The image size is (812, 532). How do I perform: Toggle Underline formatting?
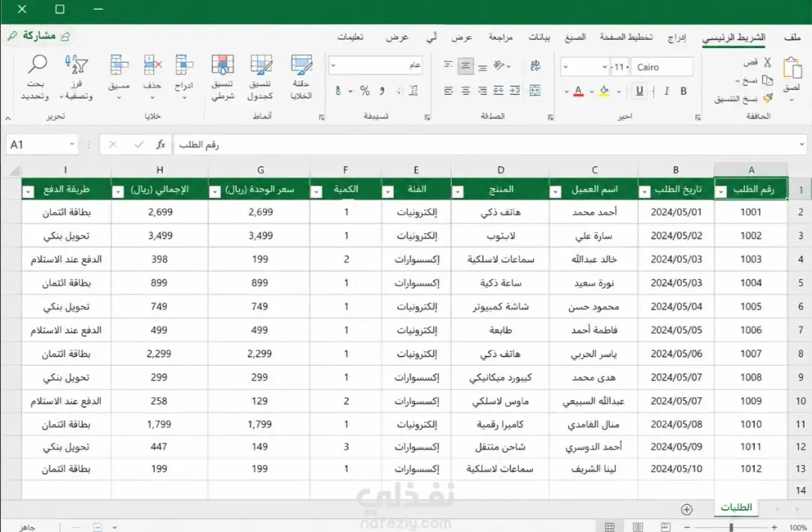tap(640, 91)
